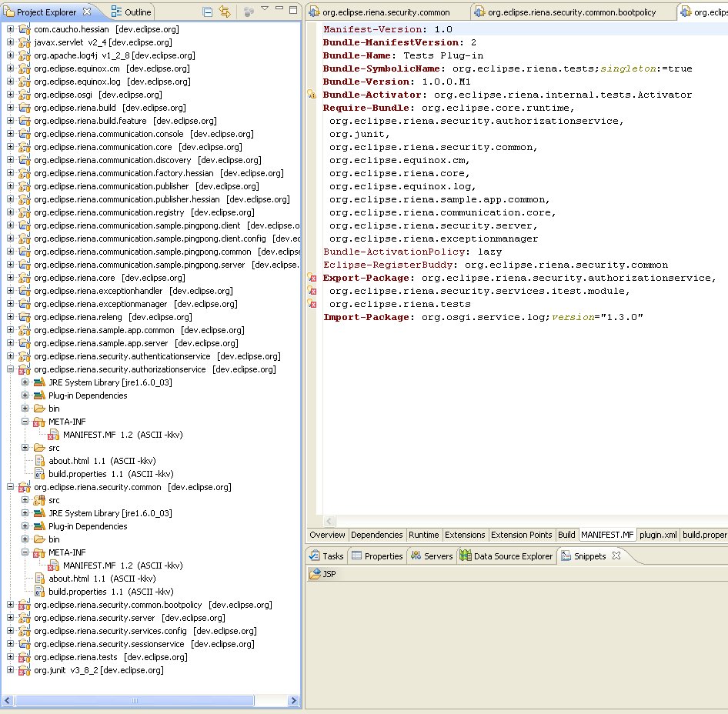
Task: Click the org.eclipse.riena.build folder icon
Action: (24, 108)
